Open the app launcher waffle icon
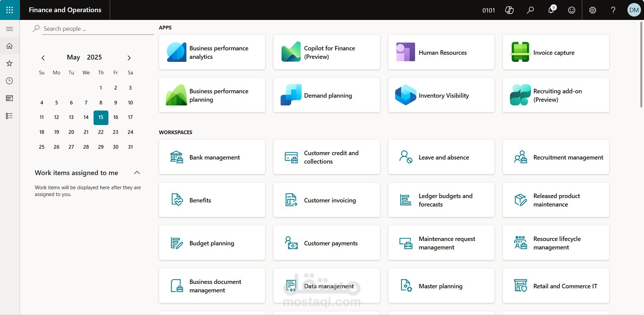The width and height of the screenshot is (644, 315). click(10, 10)
